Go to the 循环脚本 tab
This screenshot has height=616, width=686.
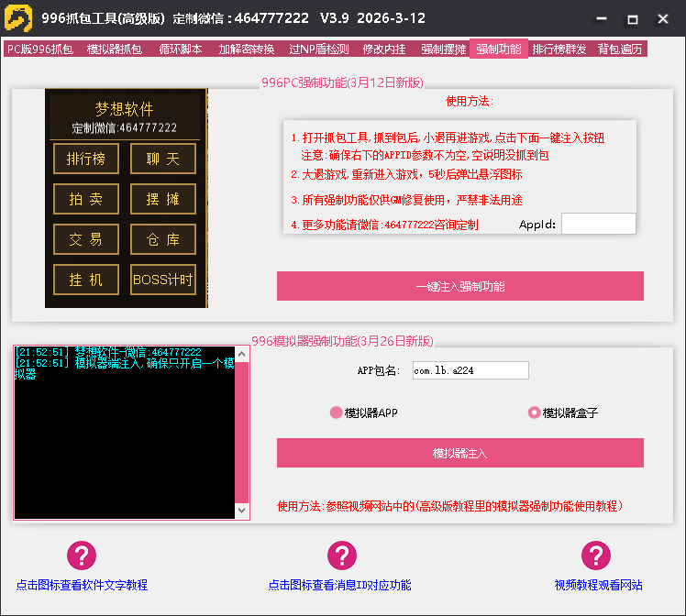coord(181,49)
